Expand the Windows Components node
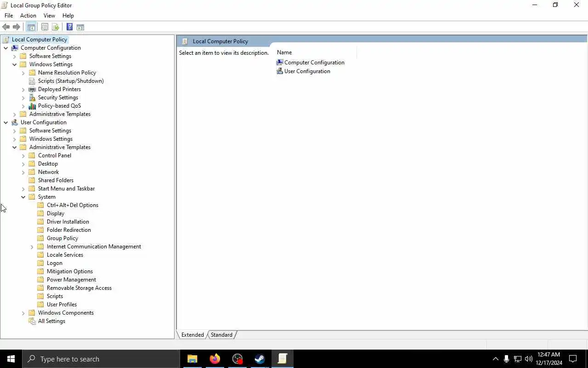This screenshot has width=588, height=368. [x=23, y=313]
